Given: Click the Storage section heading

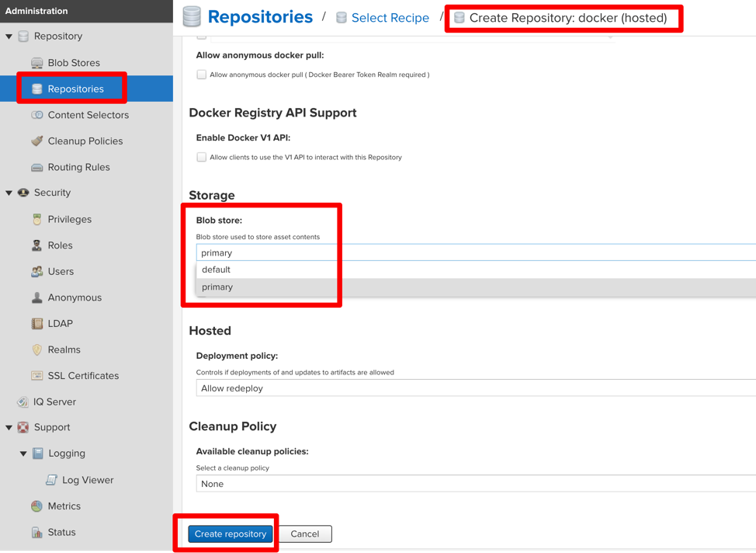Looking at the screenshot, I should pyautogui.click(x=212, y=195).
